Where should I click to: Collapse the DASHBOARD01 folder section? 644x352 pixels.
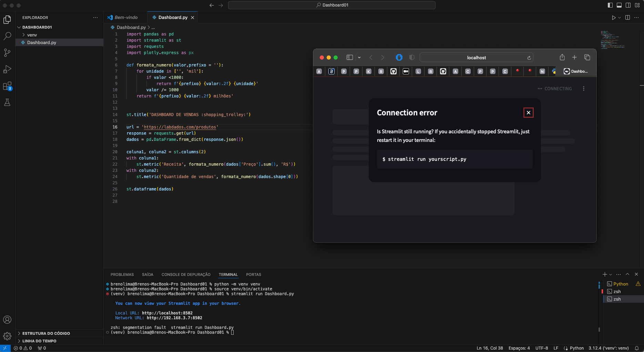point(37,27)
